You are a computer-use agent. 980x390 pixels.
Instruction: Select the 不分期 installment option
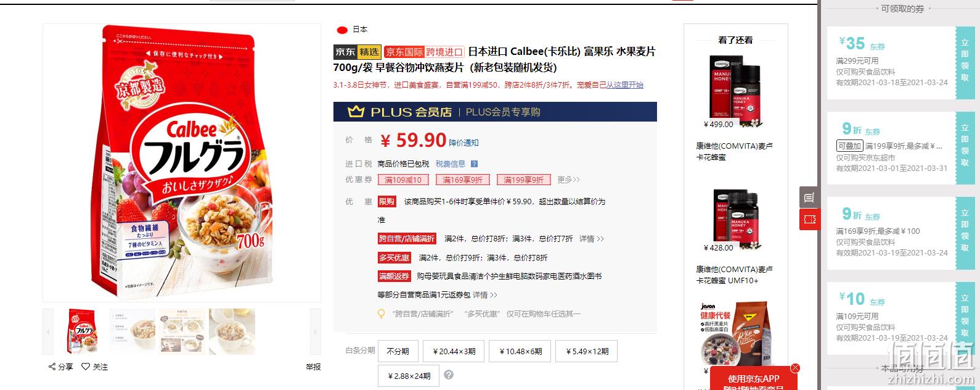pos(398,351)
